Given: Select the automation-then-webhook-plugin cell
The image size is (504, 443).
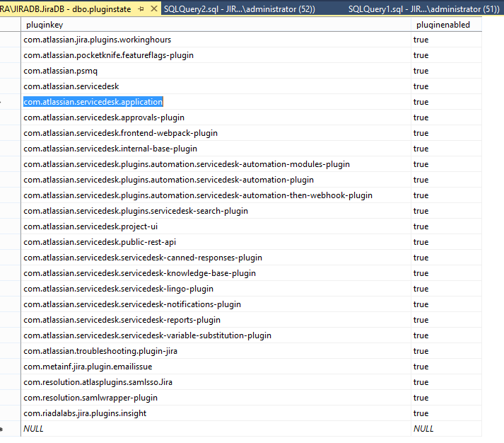Looking at the screenshot, I should click(x=216, y=195).
